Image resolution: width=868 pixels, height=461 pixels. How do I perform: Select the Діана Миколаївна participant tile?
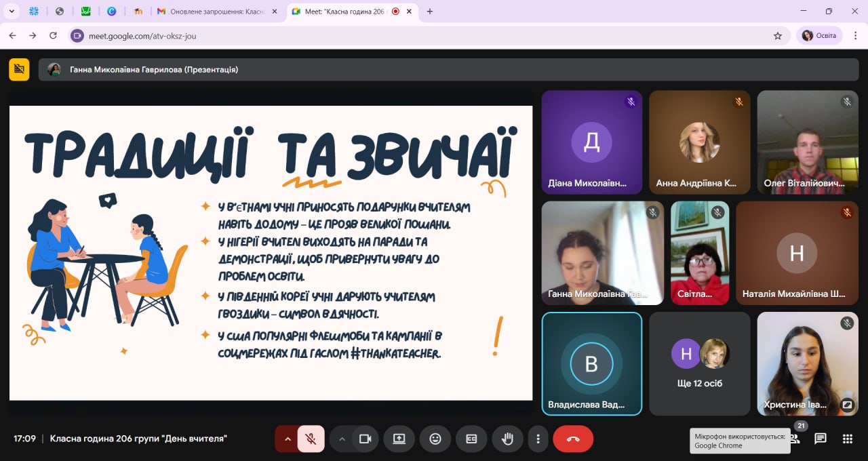click(x=591, y=142)
